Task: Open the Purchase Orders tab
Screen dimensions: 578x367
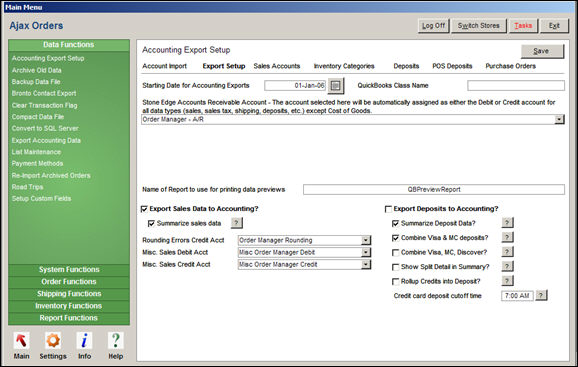Action: tap(510, 66)
